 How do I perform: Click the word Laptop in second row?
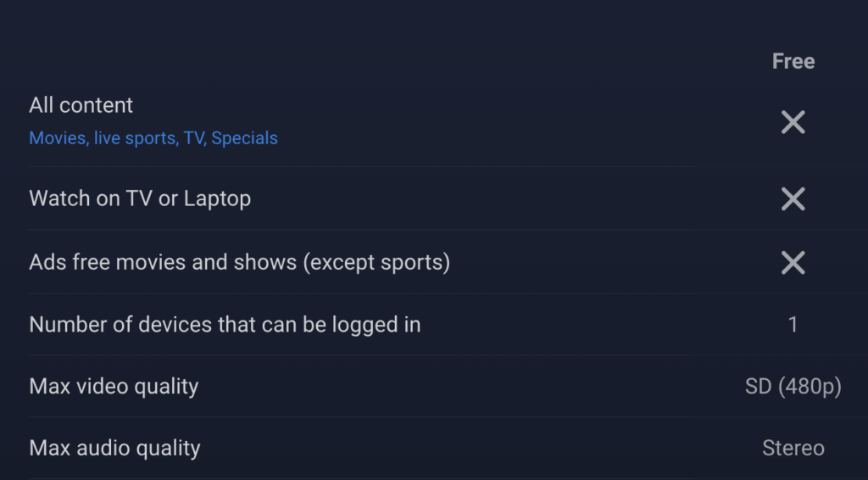217,198
